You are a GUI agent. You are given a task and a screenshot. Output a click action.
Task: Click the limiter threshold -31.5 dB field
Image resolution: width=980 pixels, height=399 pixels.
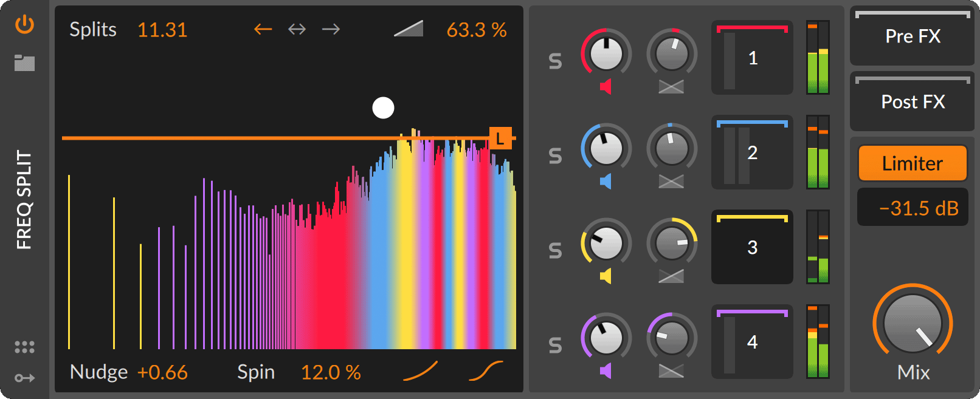click(912, 208)
